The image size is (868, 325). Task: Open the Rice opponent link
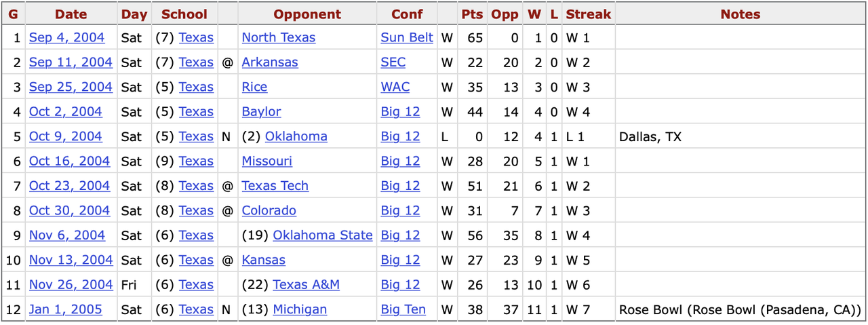(254, 87)
